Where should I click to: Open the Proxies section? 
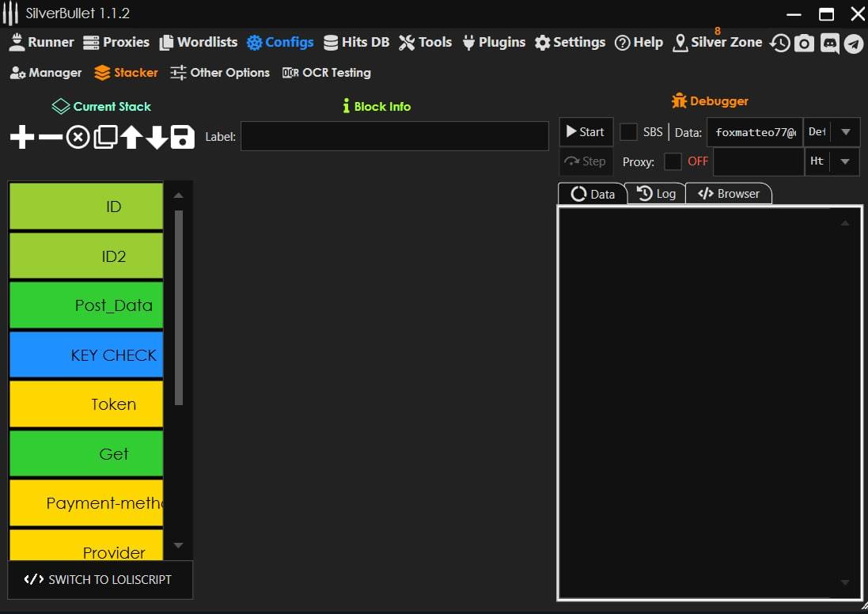(116, 42)
